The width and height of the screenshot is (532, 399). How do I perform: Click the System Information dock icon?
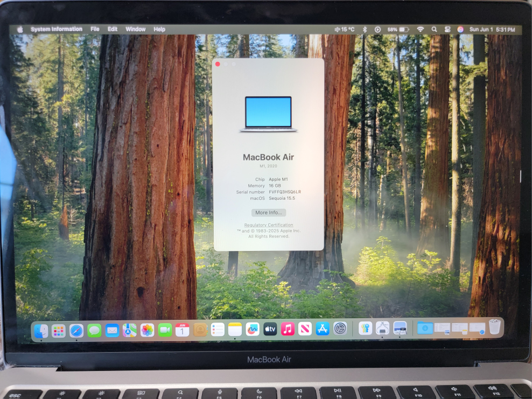pos(382,328)
